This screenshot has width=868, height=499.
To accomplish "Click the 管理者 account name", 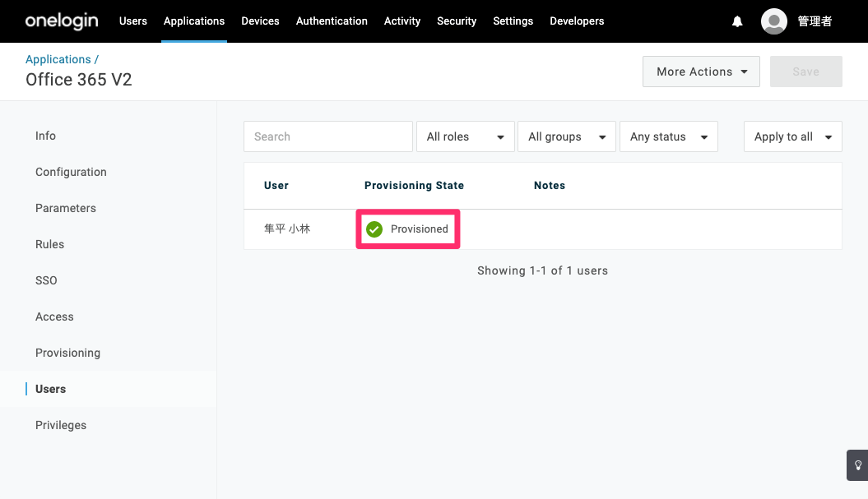I will point(815,21).
